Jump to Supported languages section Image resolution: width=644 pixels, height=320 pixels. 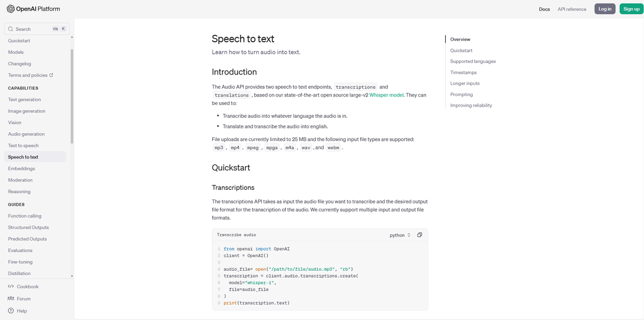pos(472,61)
